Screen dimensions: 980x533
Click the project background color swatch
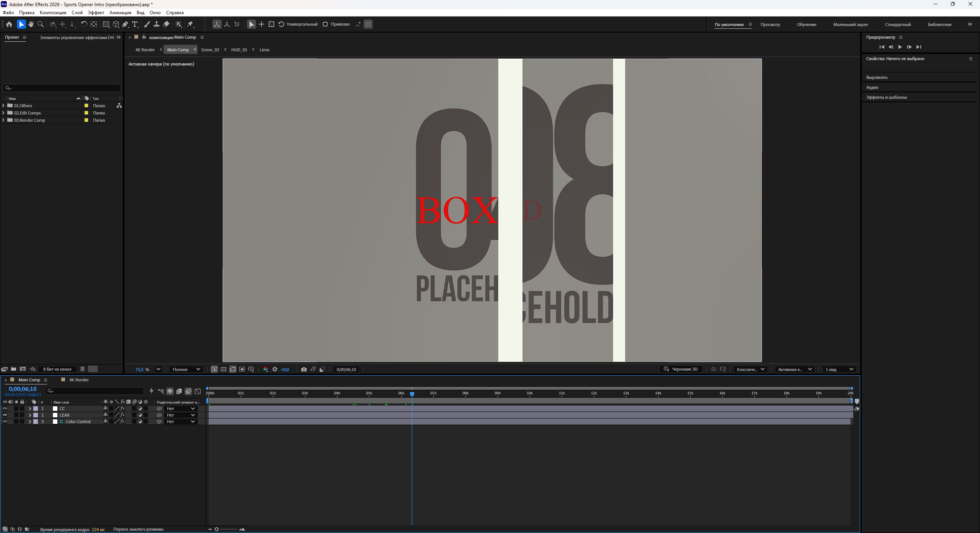pyautogui.click(x=93, y=369)
